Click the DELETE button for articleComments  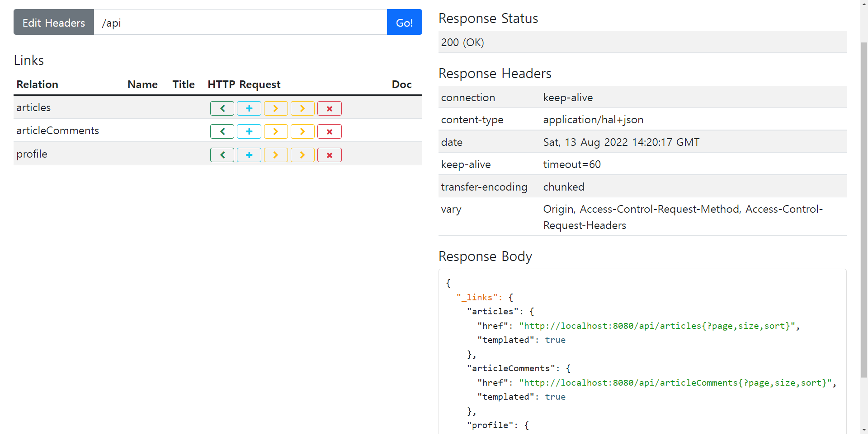(330, 131)
